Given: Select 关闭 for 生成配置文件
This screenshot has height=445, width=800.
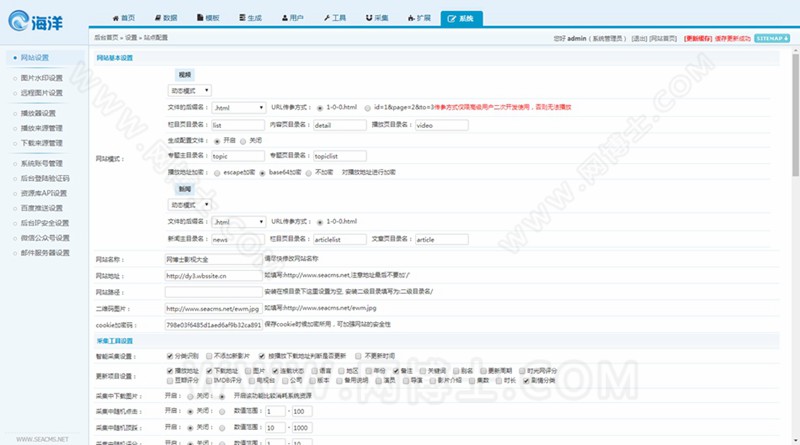Looking at the screenshot, I should click(x=243, y=141).
